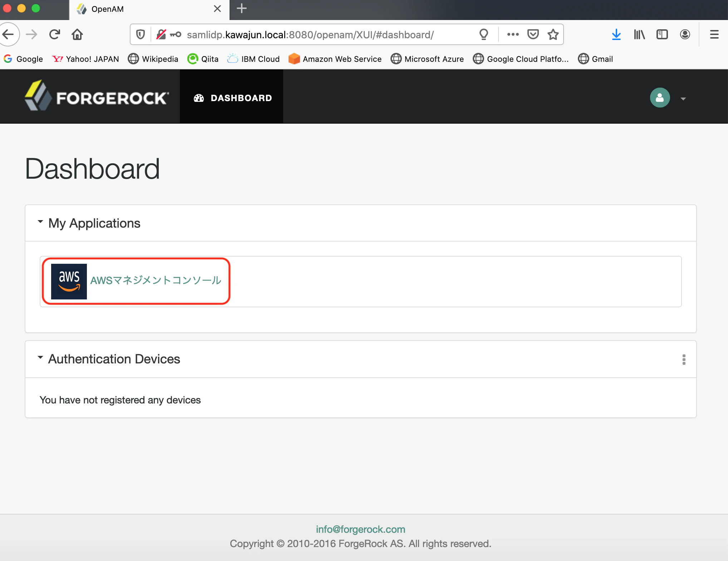Close the OpenAM tab
Screen dimensions: 728x561
click(x=217, y=9)
